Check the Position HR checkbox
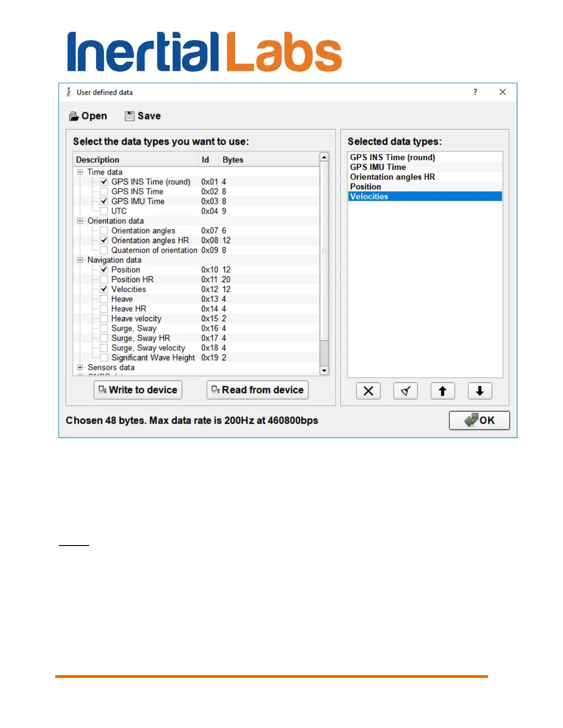Viewport: 563px width, 728px height. pos(104,279)
